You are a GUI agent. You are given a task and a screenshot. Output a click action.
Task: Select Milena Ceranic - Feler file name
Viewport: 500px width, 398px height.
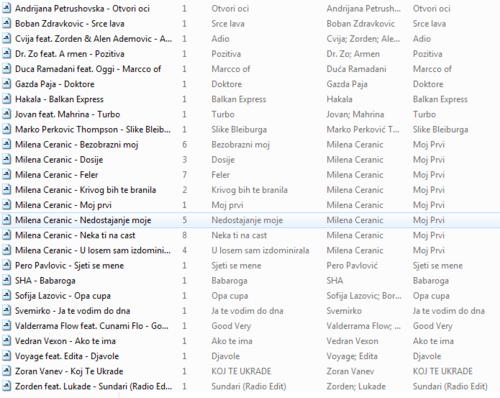pyautogui.click(x=56, y=175)
